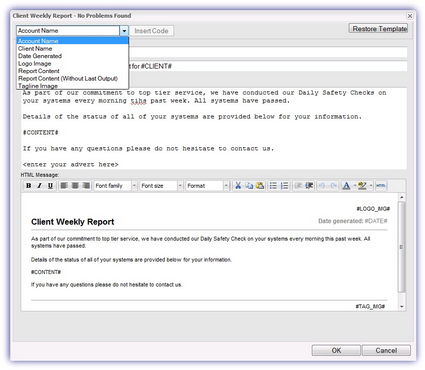Click 'Date generated: #DATE#' text
This screenshot has width=425, height=370.
(x=353, y=221)
